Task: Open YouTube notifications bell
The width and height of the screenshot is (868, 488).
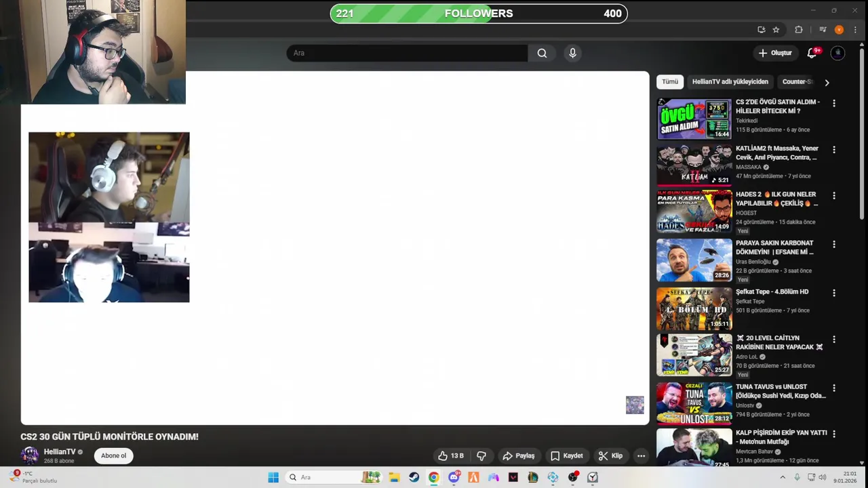Action: click(x=812, y=53)
